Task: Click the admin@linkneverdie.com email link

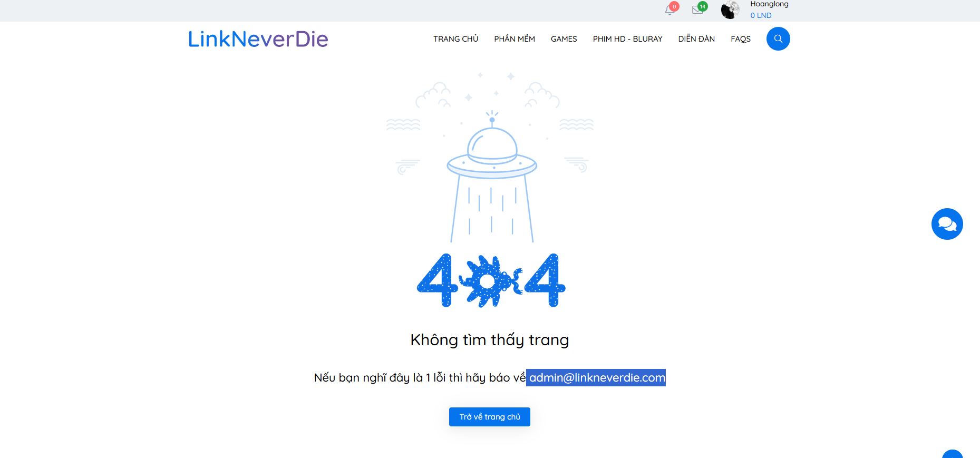Action: (x=597, y=378)
